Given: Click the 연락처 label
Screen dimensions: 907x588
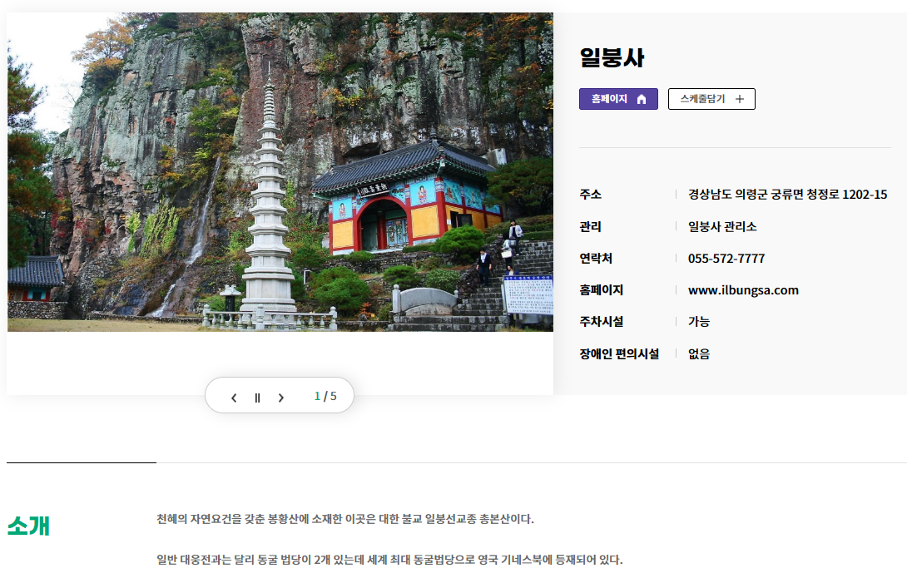Looking at the screenshot, I should [x=596, y=259].
